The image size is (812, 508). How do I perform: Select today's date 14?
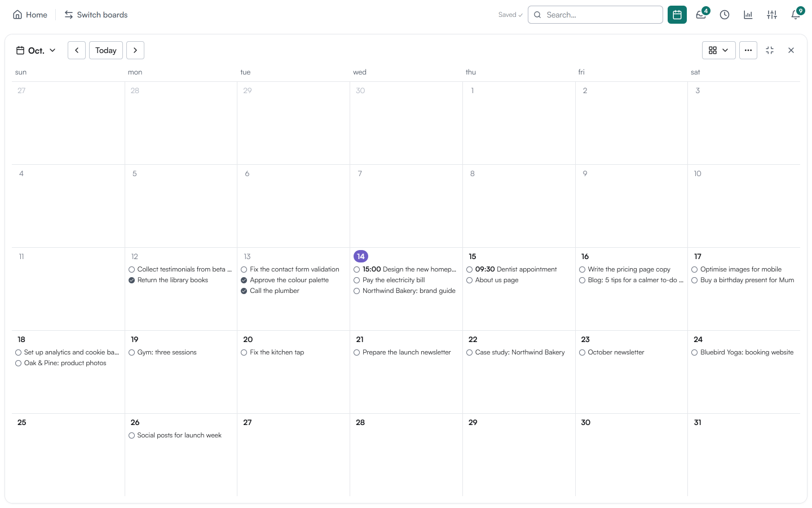tap(361, 256)
